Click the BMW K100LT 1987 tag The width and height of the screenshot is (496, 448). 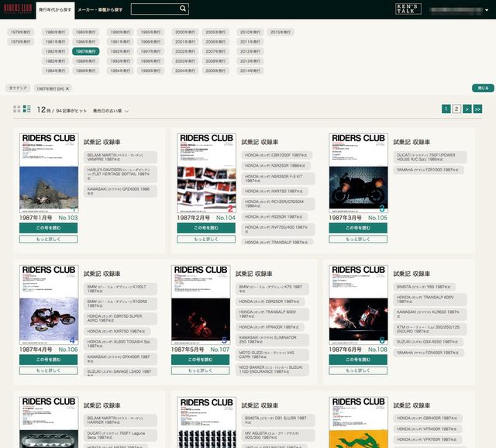tap(120, 289)
